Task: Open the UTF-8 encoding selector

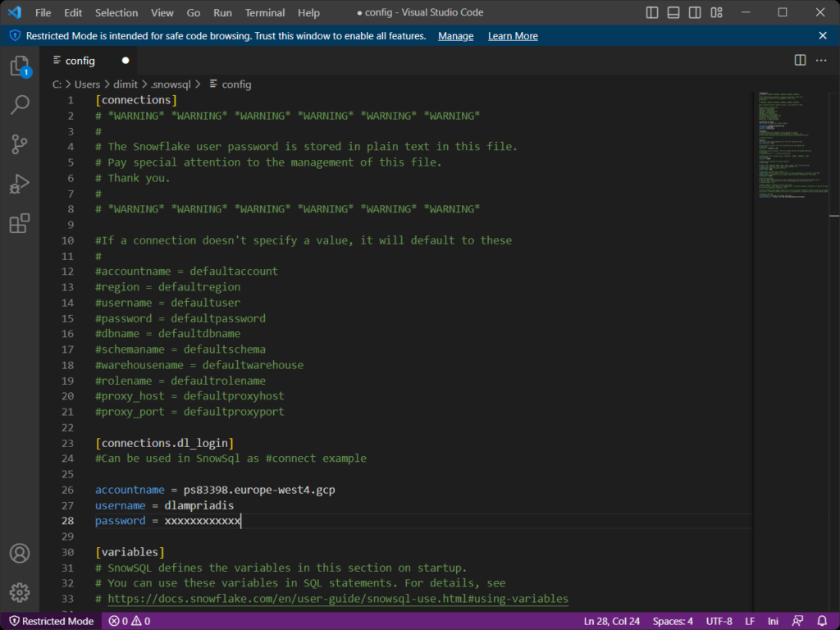Action: (719, 621)
